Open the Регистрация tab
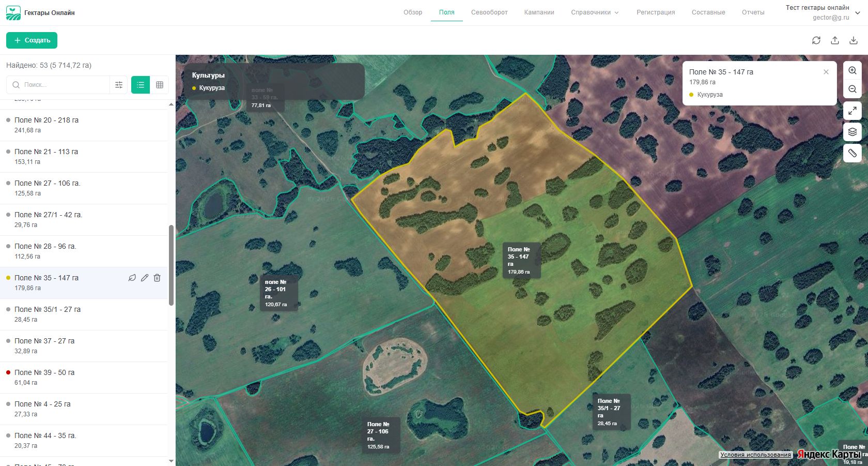Viewport: 868px width, 466px height. point(656,12)
